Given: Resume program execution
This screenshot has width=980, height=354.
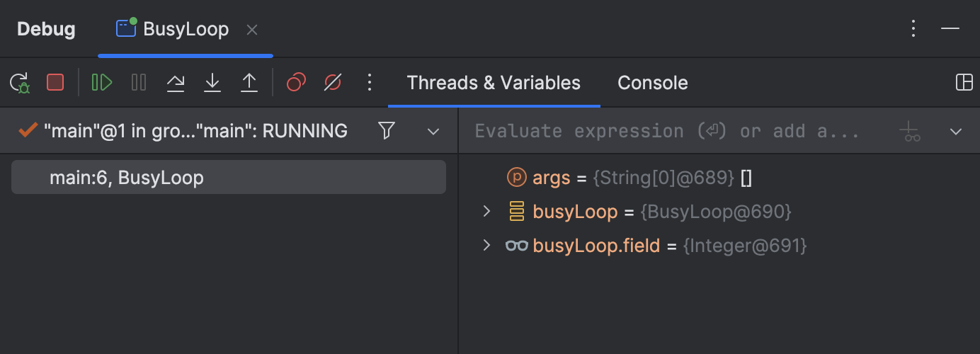Looking at the screenshot, I should coord(102,83).
